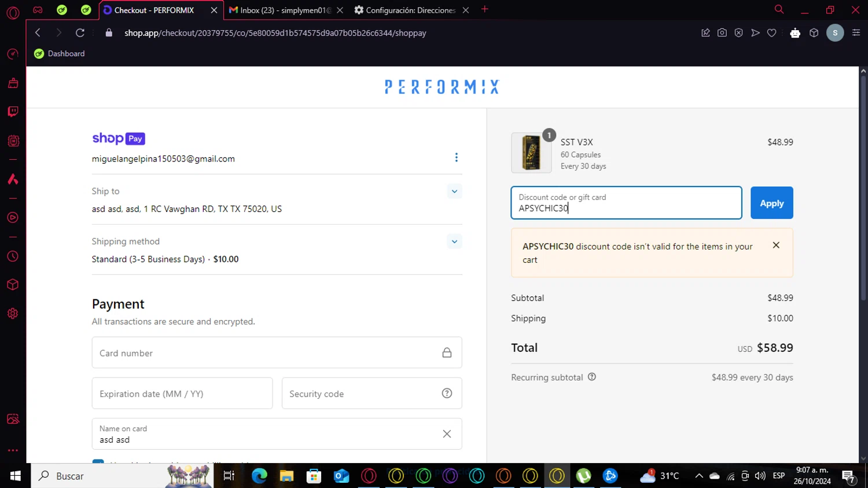Open the ad blocker shield icon
868x488 pixels.
point(738,33)
